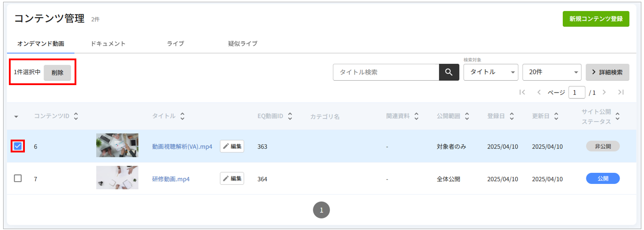Open thumbnail of 動画視聴解析(VA).mp4
This screenshot has height=230, width=644.
point(117,145)
